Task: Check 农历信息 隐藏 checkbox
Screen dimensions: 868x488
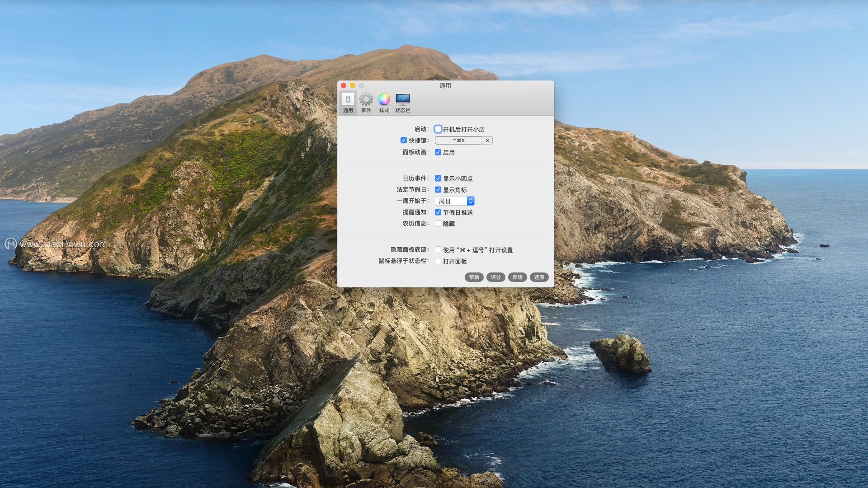Action: point(438,224)
